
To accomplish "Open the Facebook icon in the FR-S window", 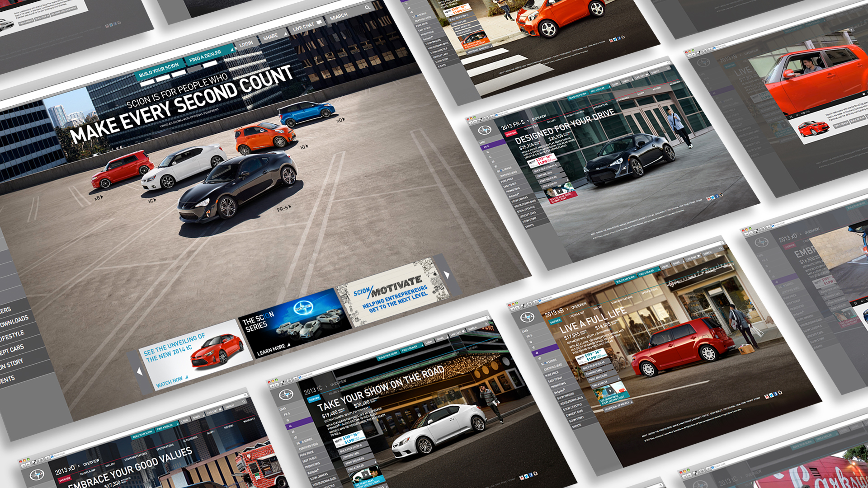I will click(717, 196).
